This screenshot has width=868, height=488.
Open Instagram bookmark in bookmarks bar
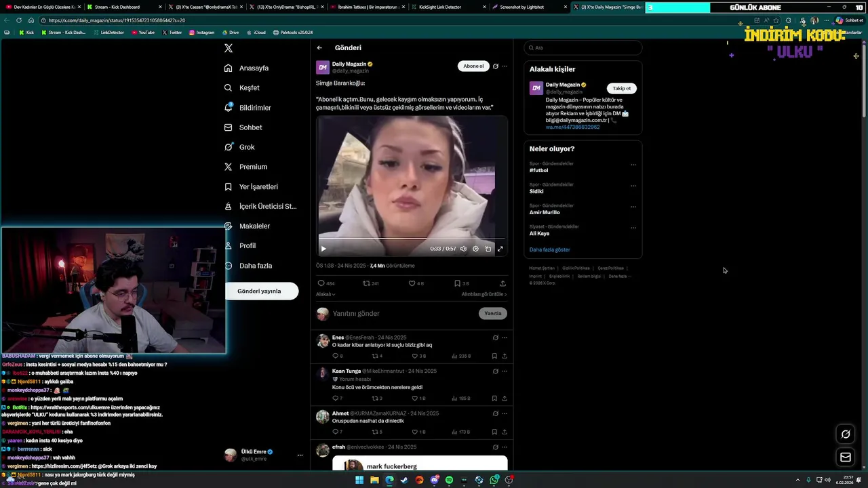coord(201,33)
